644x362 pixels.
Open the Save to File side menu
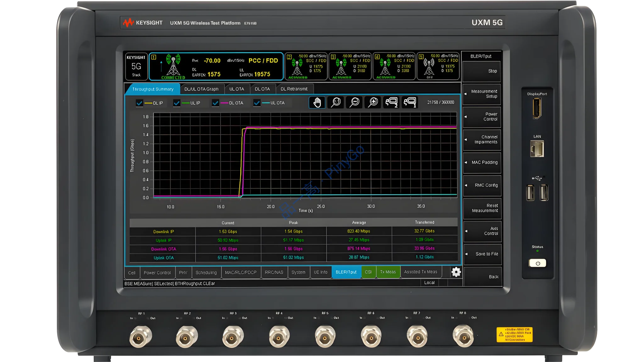click(x=482, y=254)
